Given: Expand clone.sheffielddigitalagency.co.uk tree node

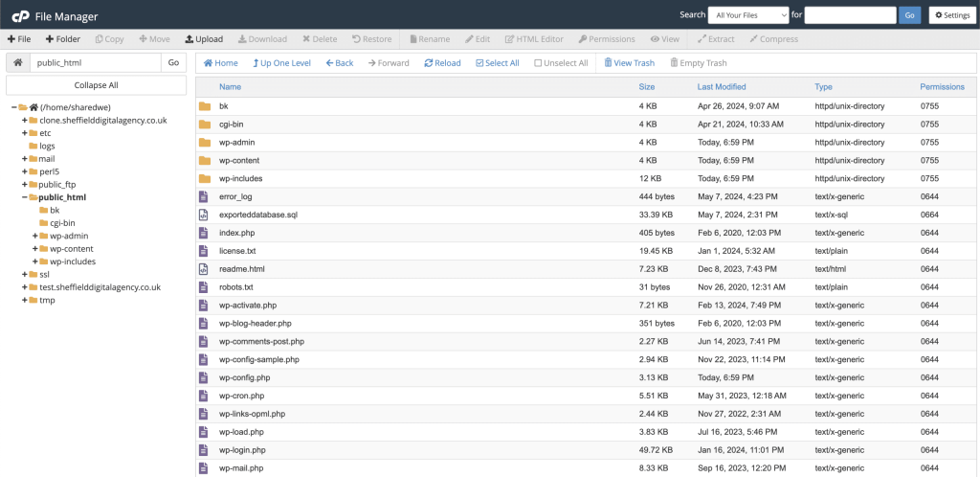Looking at the screenshot, I should tap(24, 120).
